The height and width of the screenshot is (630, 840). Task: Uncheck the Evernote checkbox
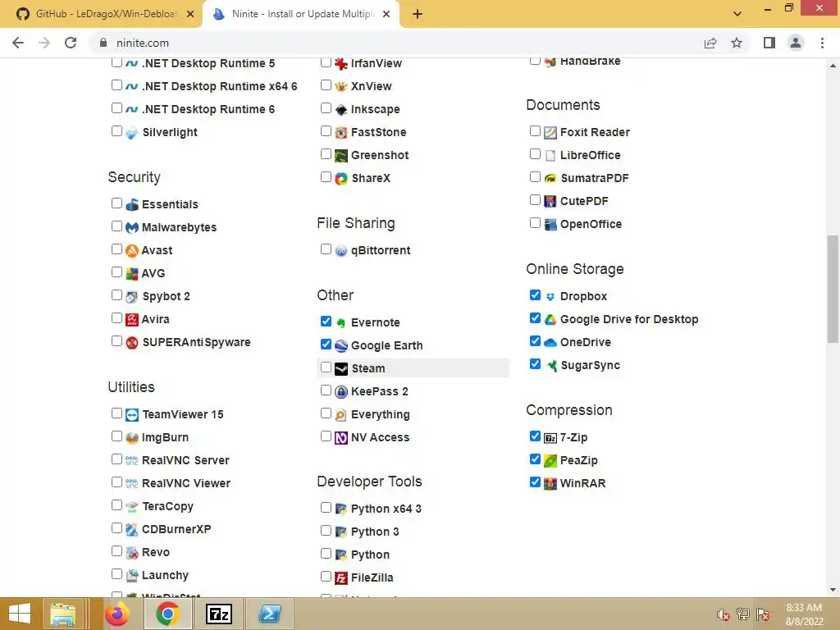tap(326, 322)
